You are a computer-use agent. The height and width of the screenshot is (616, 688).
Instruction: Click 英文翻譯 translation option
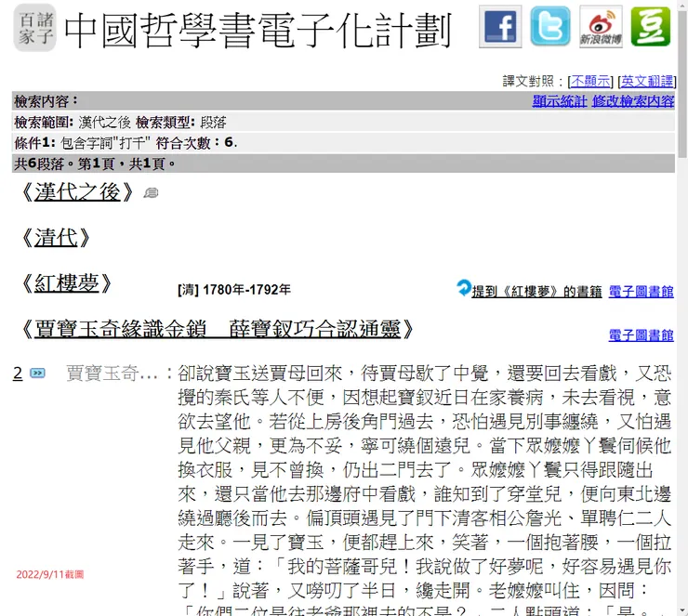(647, 81)
